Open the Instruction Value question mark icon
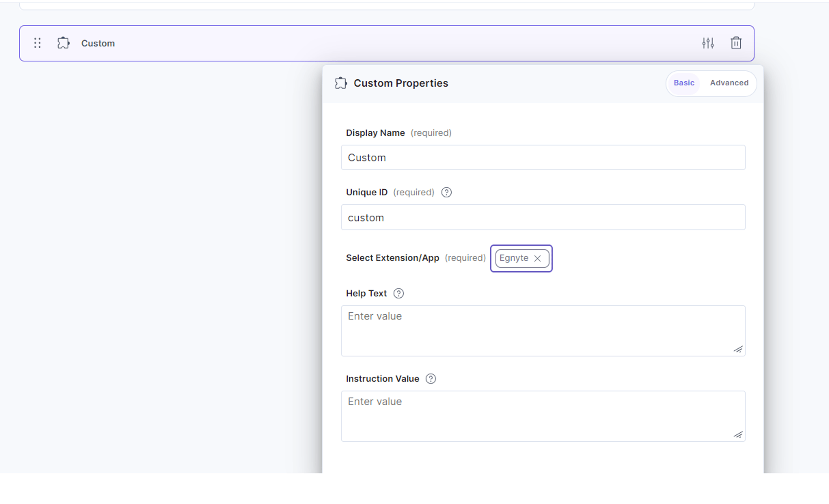This screenshot has height=504, width=829. (431, 379)
